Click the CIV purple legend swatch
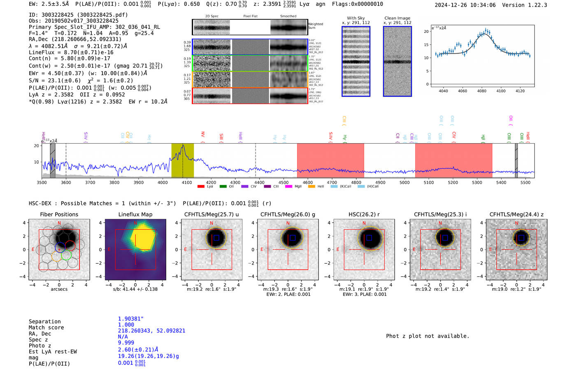 245,186
